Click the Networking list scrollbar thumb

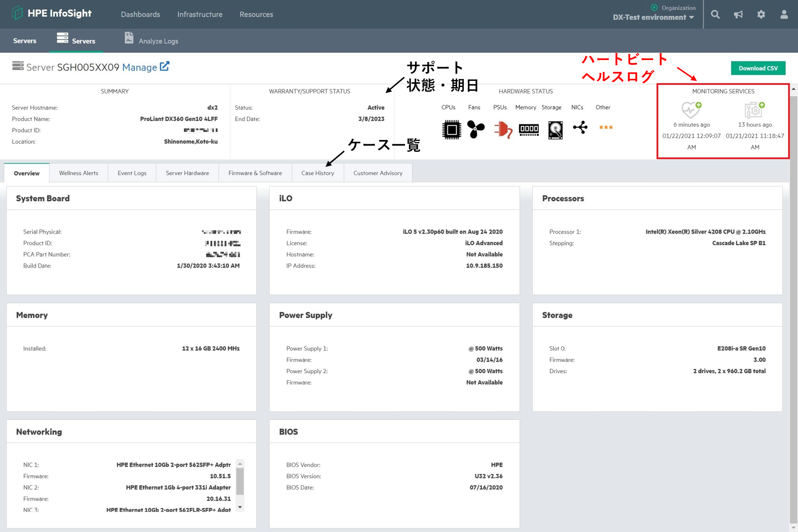240,481
